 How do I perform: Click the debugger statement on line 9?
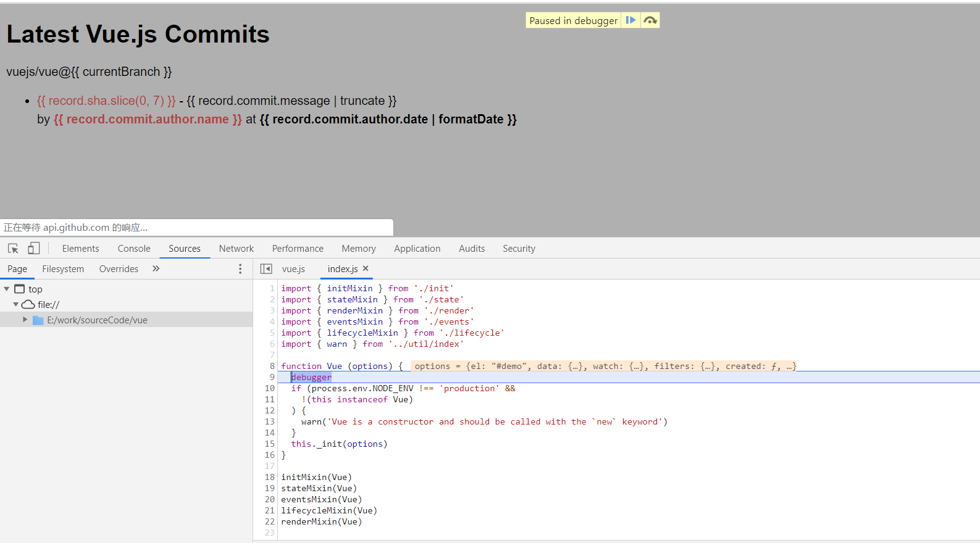point(311,377)
